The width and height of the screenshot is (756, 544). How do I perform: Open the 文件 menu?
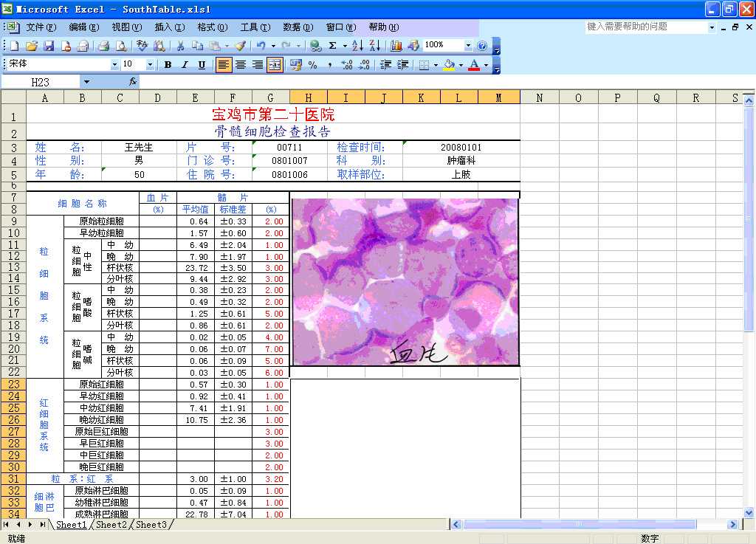[x=41, y=27]
